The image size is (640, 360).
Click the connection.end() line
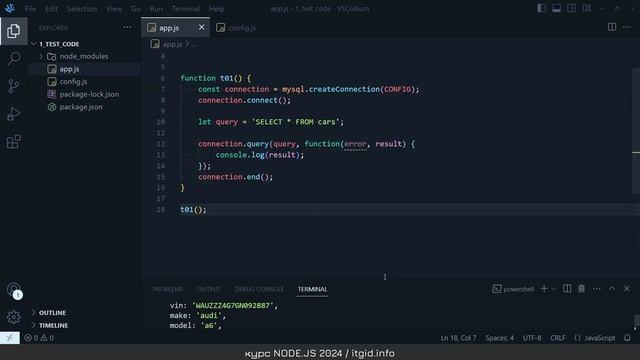click(x=236, y=177)
